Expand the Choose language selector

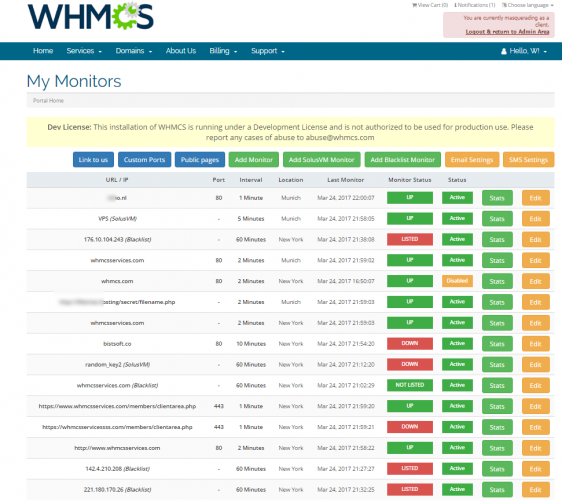[528, 5]
